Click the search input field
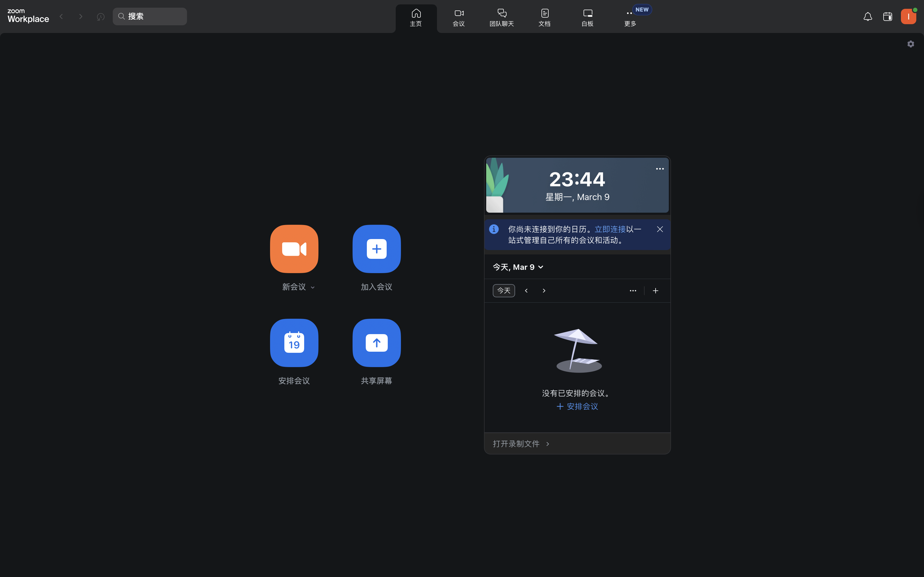Screen dimensions: 924x577 150,16
